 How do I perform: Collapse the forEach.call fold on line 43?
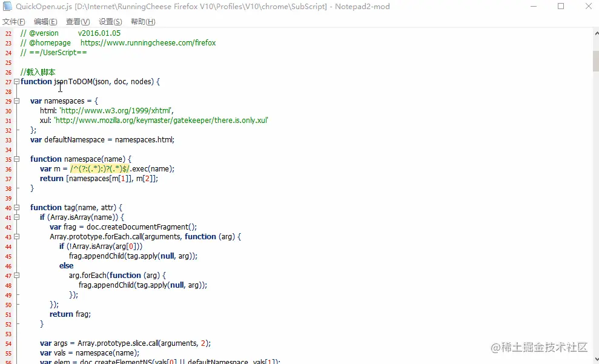16,237
